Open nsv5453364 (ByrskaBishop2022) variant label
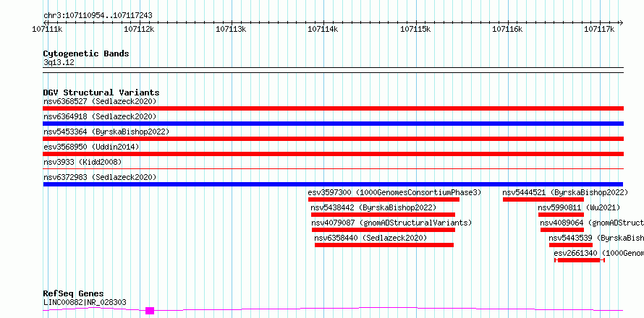Image resolution: width=644 pixels, height=318 pixels. tap(106, 132)
